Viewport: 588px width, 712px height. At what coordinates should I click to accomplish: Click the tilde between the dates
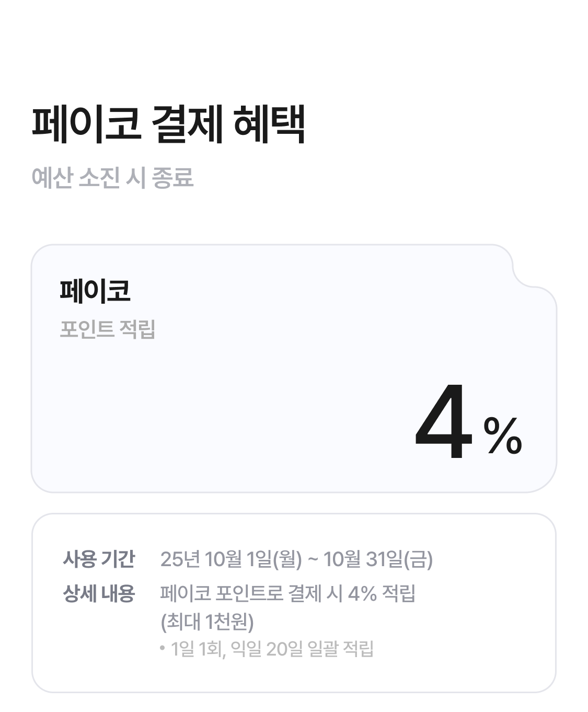click(x=313, y=560)
